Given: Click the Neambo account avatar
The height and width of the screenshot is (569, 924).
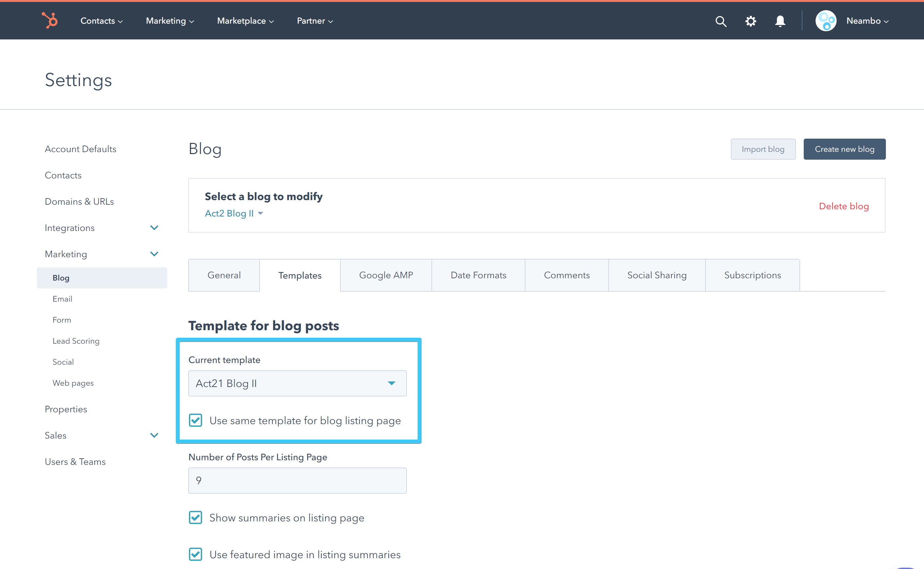Looking at the screenshot, I should (825, 21).
